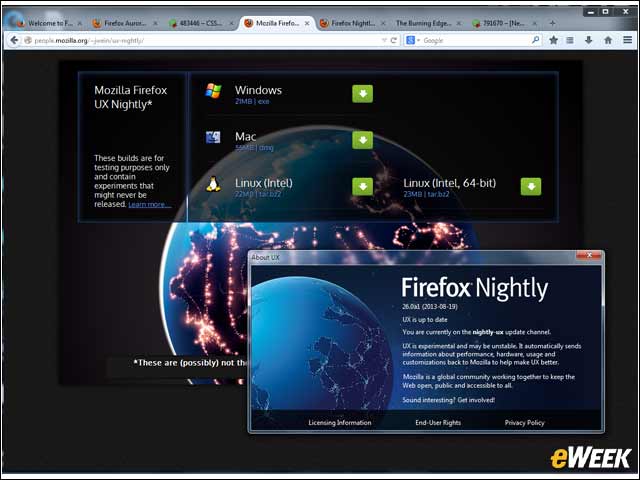Click the site identity globe icon in address bar
The image size is (640, 480).
(28, 40)
